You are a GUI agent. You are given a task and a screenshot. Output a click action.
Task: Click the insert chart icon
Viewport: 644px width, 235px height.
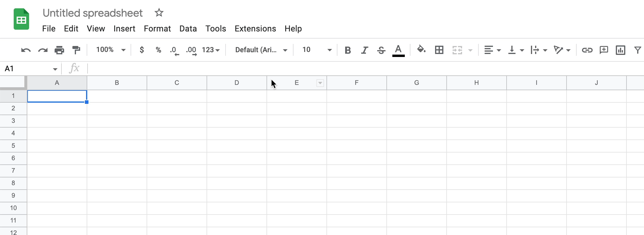pyautogui.click(x=620, y=50)
